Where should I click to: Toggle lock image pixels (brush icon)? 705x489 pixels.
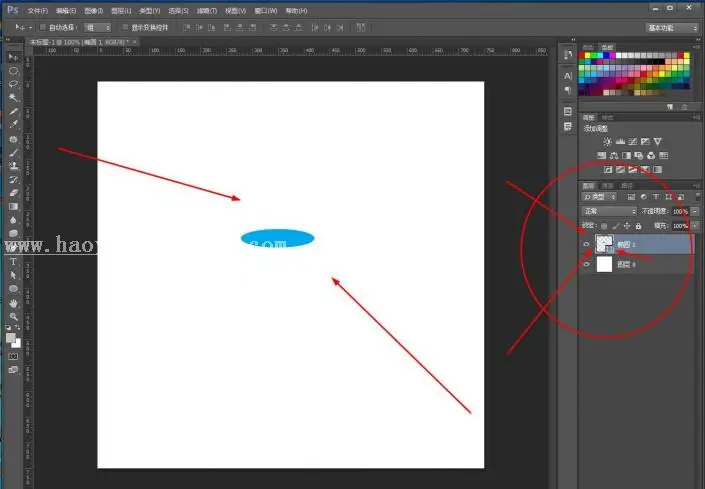click(x=616, y=226)
